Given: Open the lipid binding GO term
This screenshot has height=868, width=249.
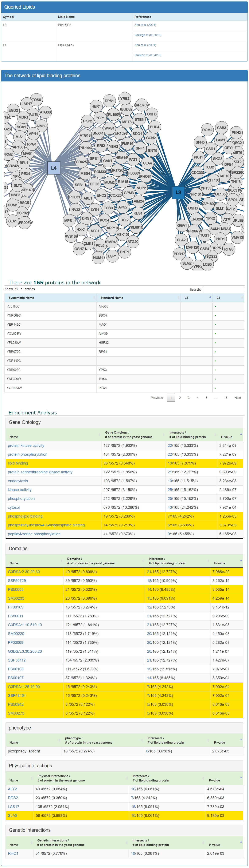Looking at the screenshot, I should point(18,463).
